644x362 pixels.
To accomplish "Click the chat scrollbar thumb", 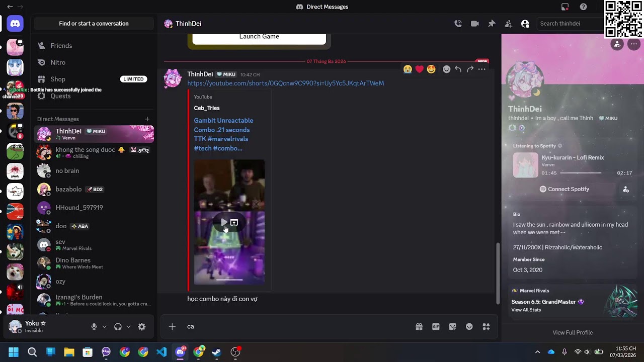I will [x=498, y=274].
